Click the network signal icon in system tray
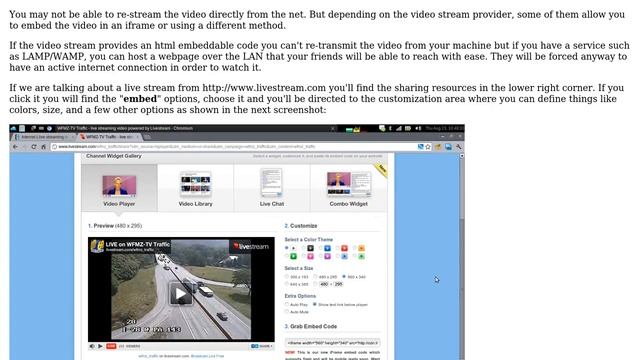 click(399, 128)
